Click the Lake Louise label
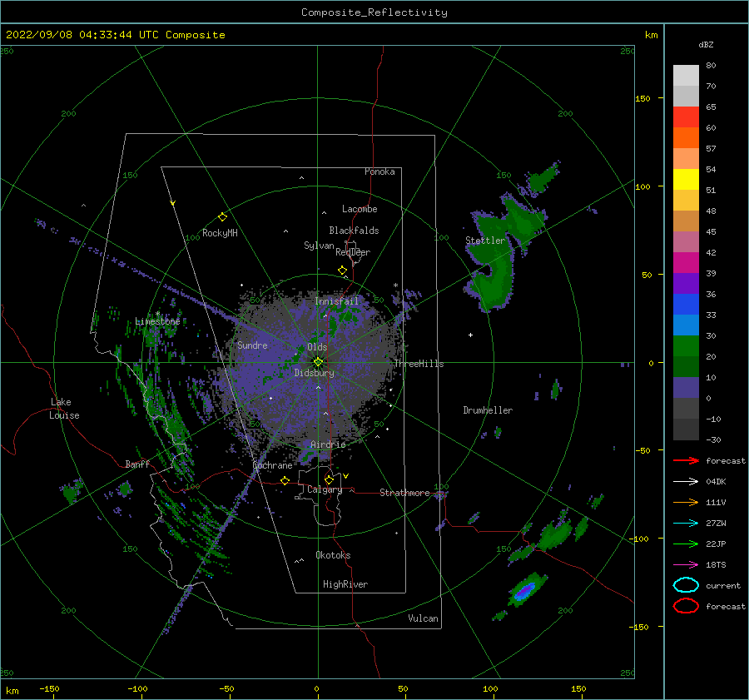749x700 pixels. (x=64, y=409)
